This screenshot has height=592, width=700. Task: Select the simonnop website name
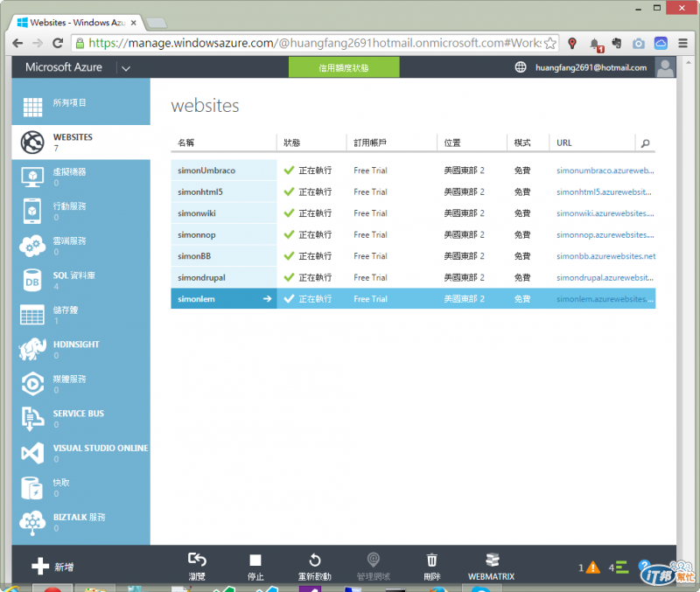coord(196,234)
